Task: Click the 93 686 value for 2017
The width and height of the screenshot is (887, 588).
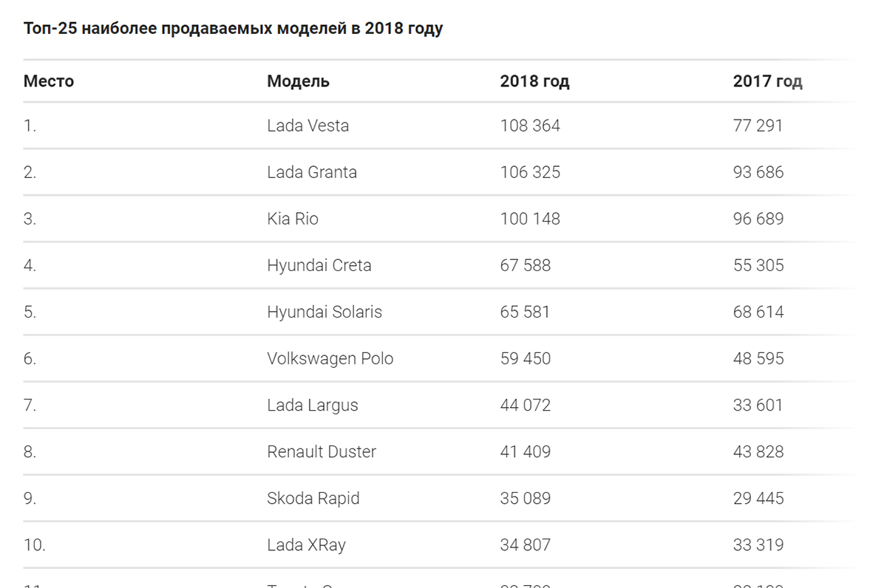Action: pyautogui.click(x=758, y=172)
